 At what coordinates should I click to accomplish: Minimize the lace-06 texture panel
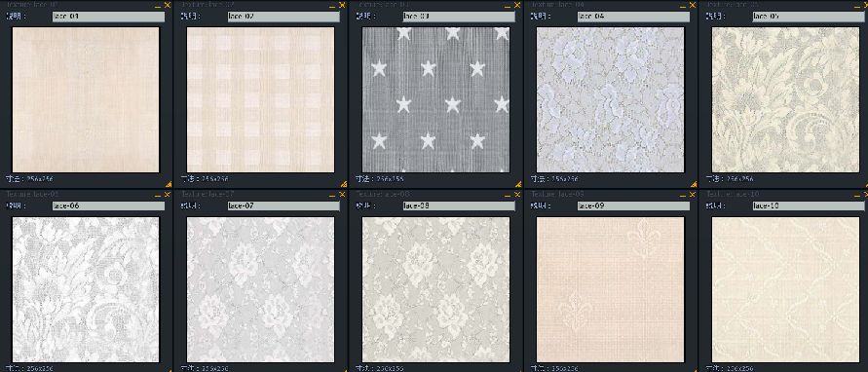click(158, 196)
